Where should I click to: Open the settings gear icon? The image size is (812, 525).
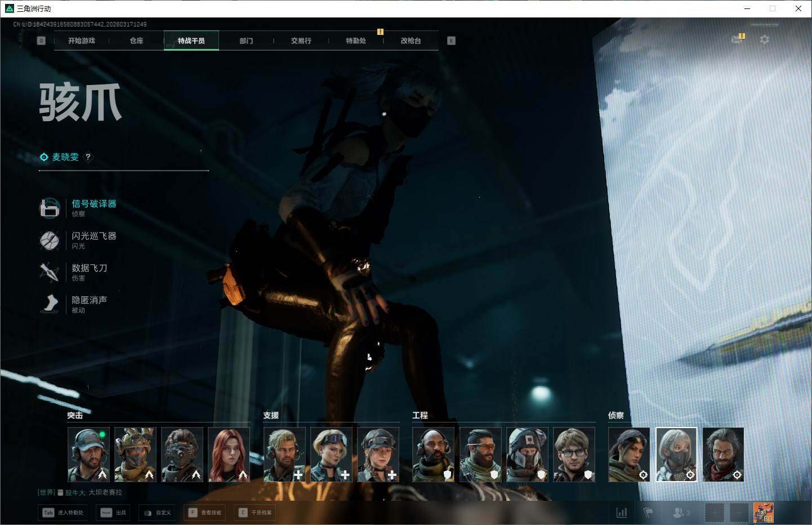point(764,40)
